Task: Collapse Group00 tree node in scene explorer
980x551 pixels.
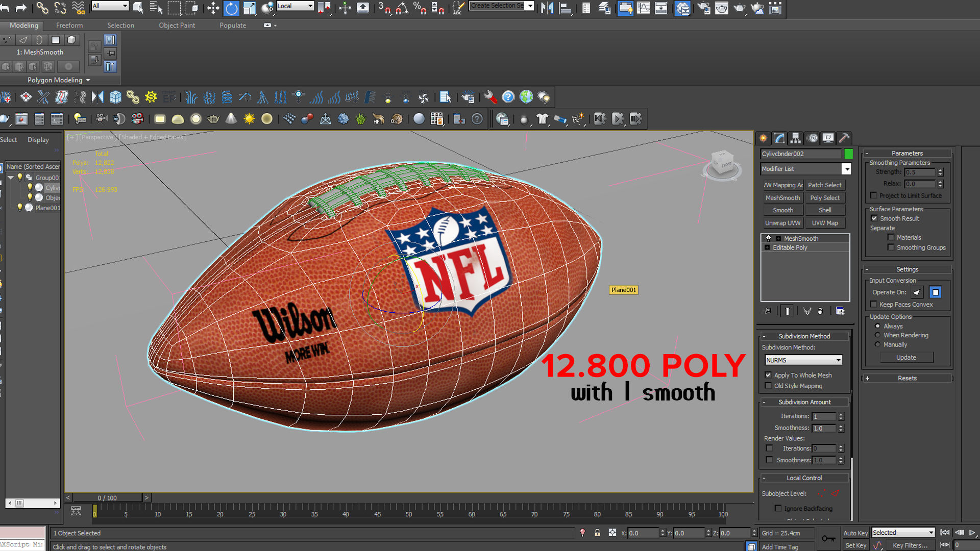Action: pos(10,178)
